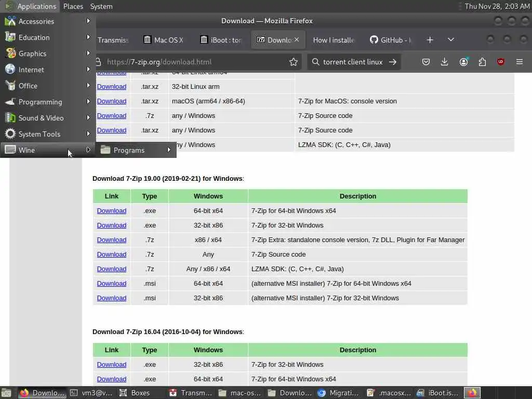Download any / Windows .tar.xz source code

tap(112, 130)
